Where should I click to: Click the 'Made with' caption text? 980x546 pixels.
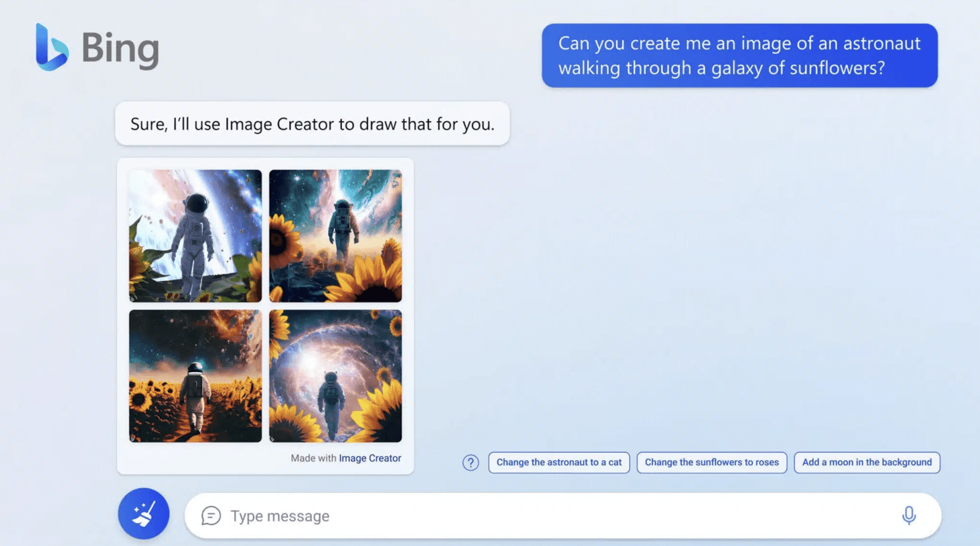click(x=314, y=458)
